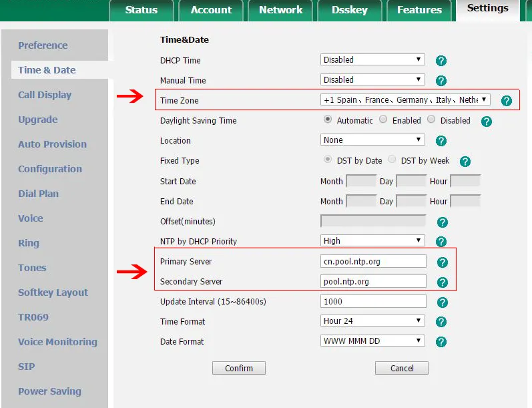Click the Primary Server input field
This screenshot has height=408, width=532.
pos(373,261)
